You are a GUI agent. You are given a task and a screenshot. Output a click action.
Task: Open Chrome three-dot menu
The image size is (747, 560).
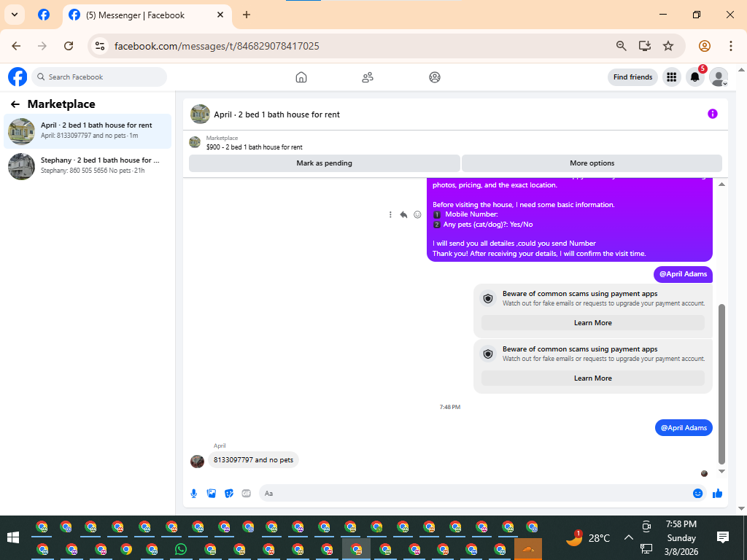731,46
